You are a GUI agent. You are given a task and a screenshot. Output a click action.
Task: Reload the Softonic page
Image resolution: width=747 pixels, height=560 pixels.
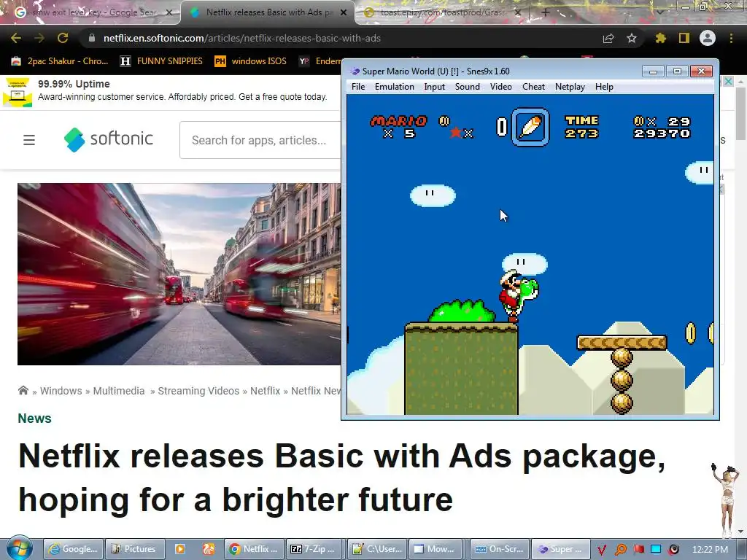coord(63,38)
